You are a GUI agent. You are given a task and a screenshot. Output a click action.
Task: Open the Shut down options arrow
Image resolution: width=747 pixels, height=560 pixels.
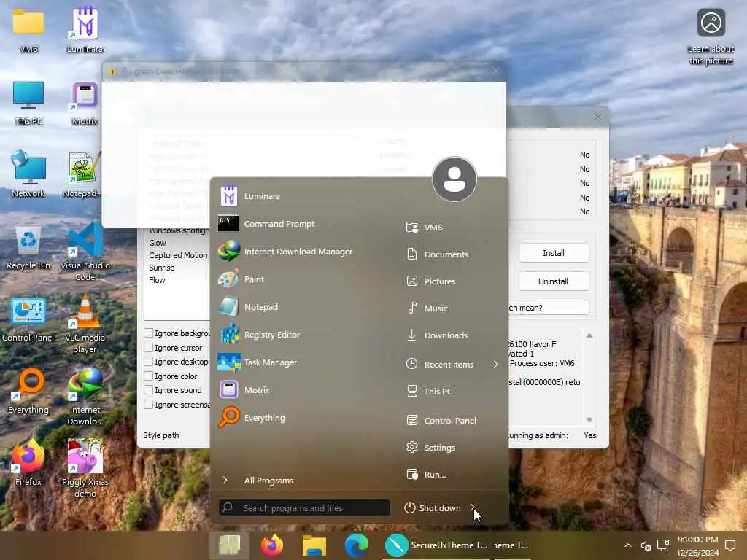(x=473, y=507)
